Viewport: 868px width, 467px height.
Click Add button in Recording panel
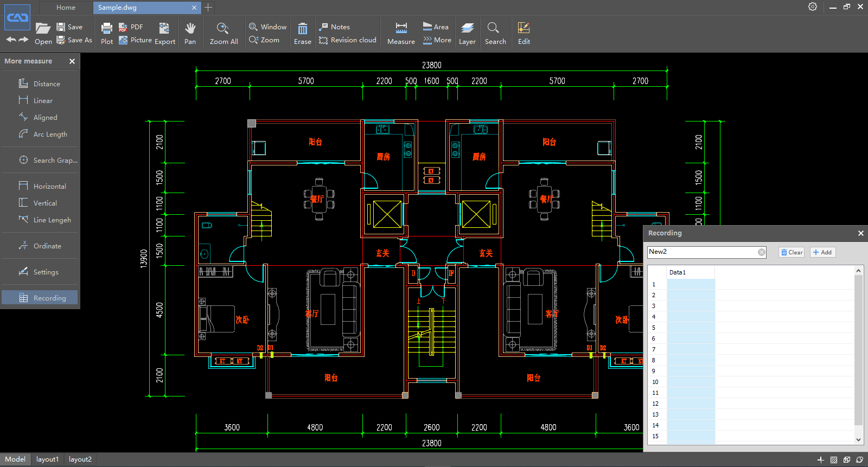click(x=822, y=252)
